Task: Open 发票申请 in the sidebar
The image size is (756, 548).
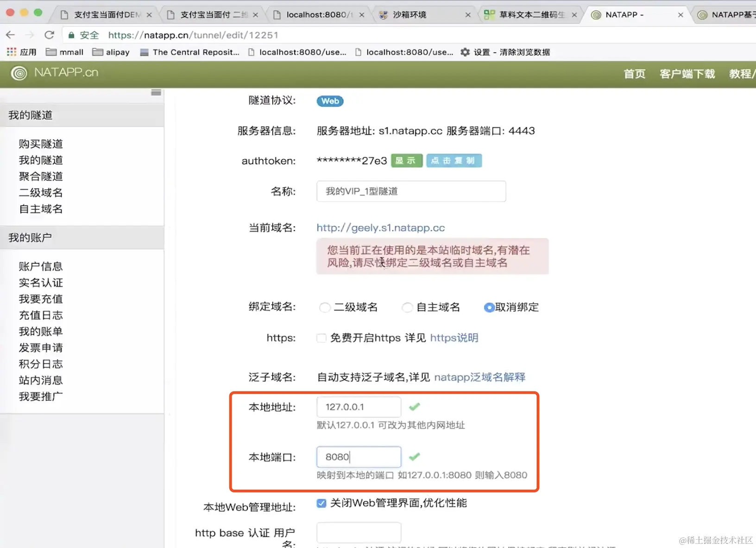Action: coord(41,348)
